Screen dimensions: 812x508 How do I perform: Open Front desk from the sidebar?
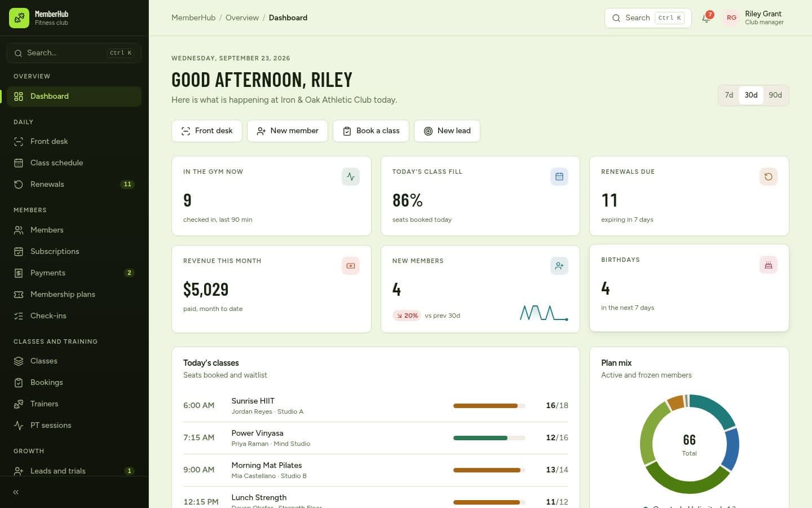pos(74,141)
